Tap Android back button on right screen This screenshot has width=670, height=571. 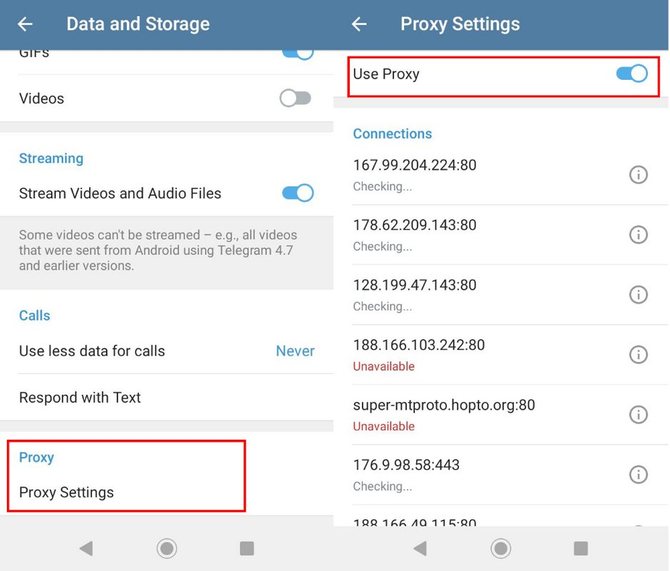(420, 548)
